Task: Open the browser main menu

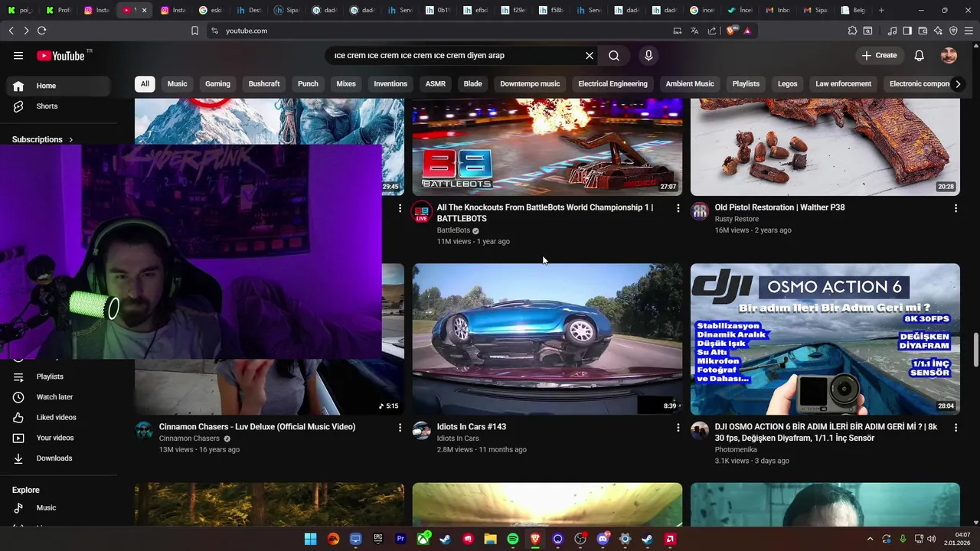Action: [969, 31]
